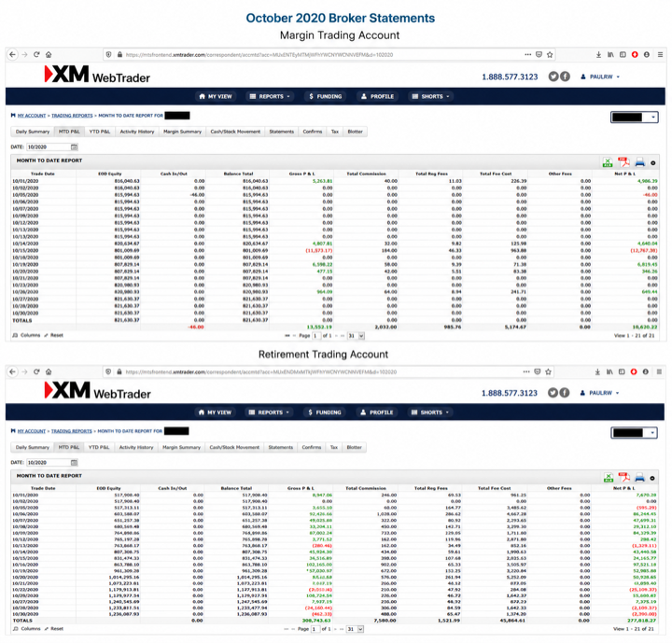The width and height of the screenshot is (672, 643).
Task: Open redacted account selector dropdown in top window
Action: (x=635, y=117)
